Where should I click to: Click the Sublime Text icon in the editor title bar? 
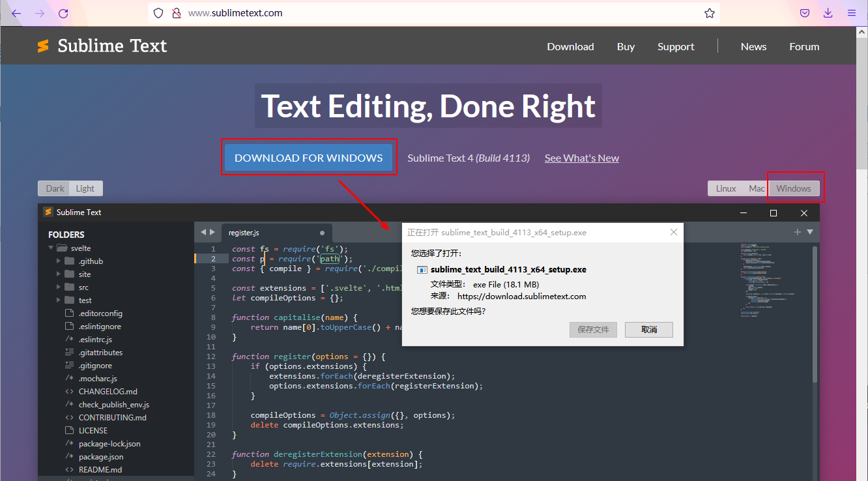click(48, 212)
